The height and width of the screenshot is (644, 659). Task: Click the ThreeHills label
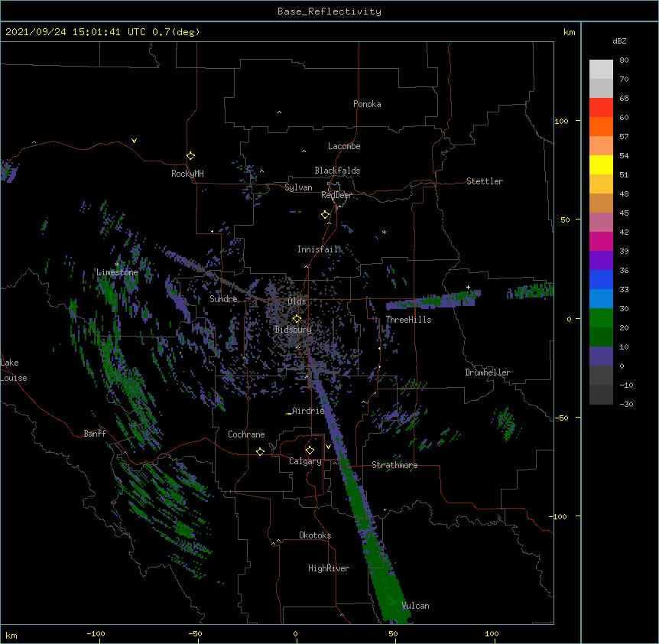[408, 320]
